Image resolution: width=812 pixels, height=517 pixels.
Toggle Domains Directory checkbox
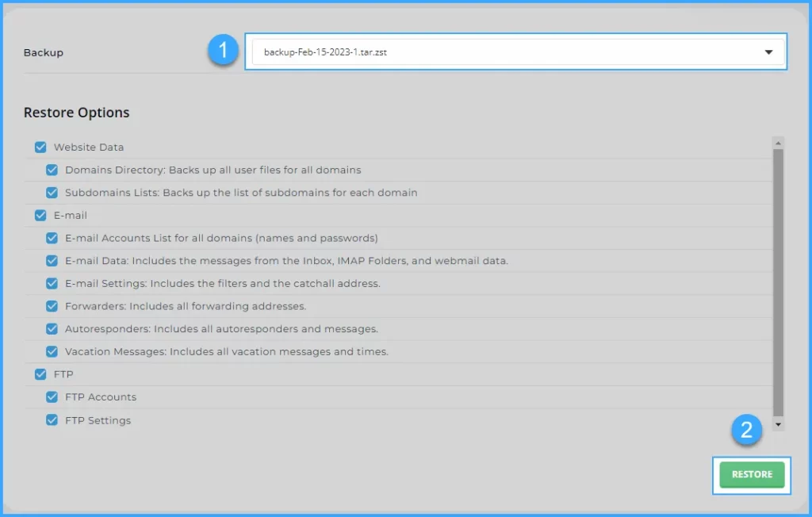pos(52,170)
